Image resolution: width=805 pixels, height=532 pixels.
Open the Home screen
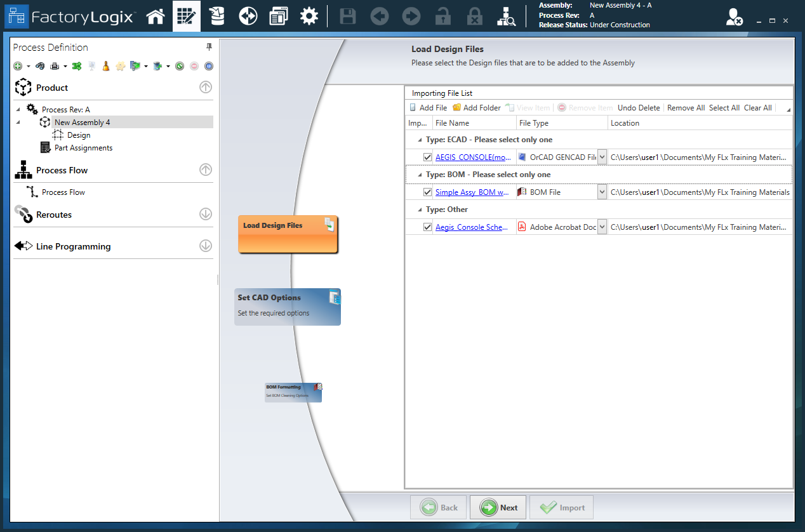pos(156,16)
